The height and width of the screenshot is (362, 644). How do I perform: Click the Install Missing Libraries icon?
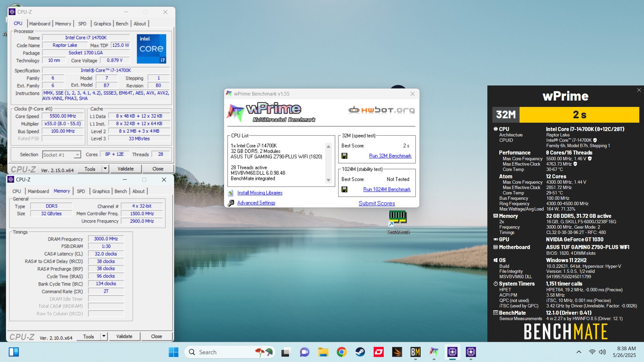(231, 193)
